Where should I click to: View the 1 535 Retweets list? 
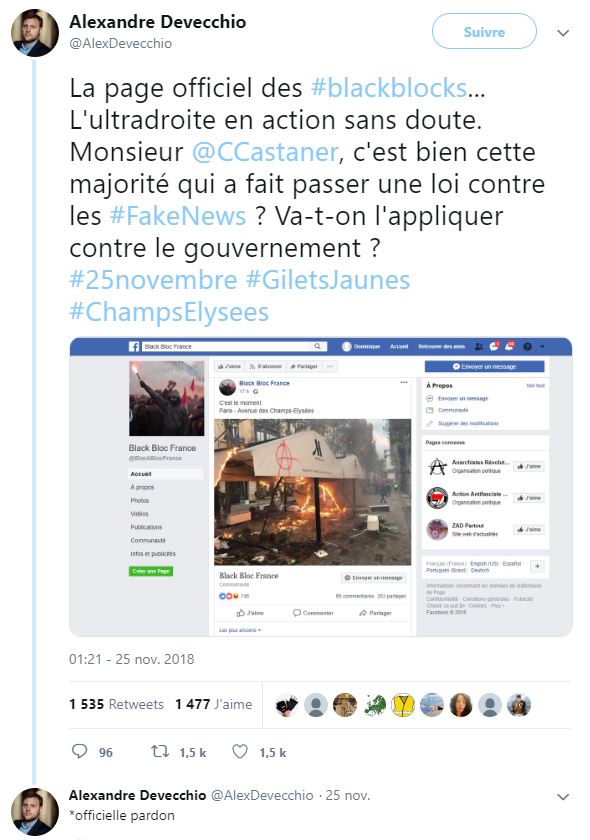116,704
